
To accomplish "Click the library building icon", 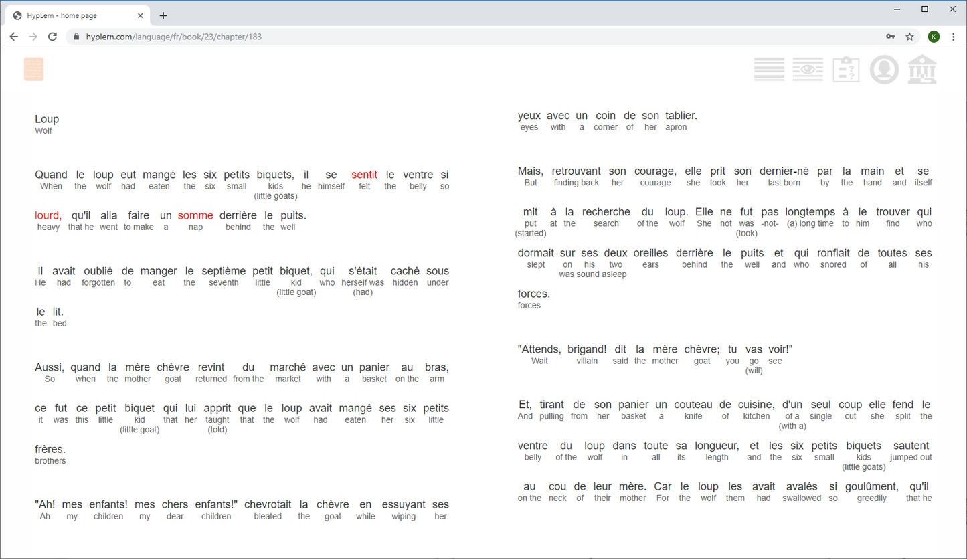I will 922,70.
